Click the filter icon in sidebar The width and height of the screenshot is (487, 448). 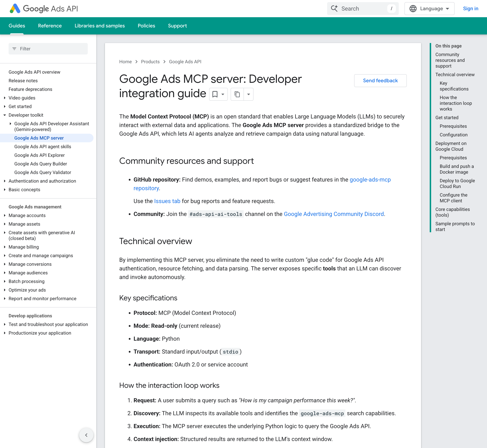(x=14, y=49)
